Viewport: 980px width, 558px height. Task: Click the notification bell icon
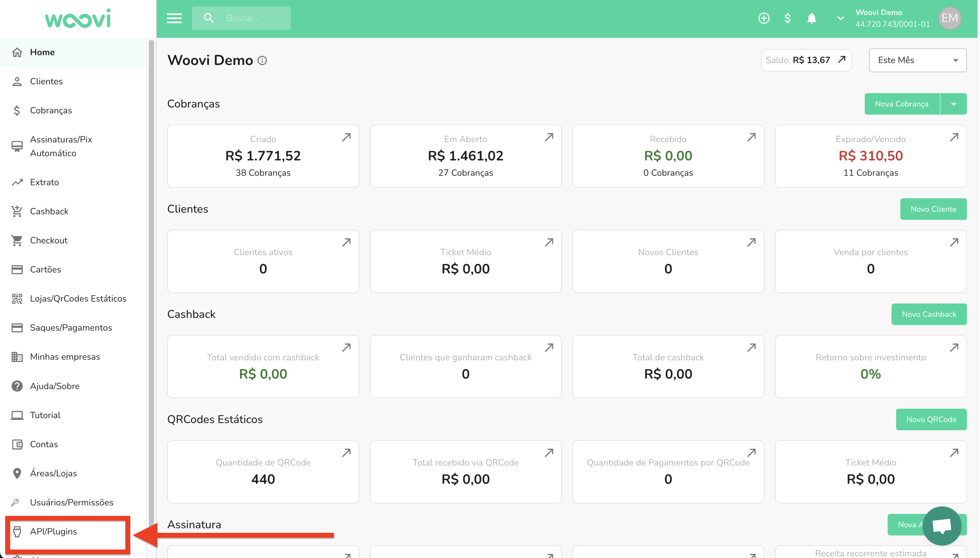(811, 18)
